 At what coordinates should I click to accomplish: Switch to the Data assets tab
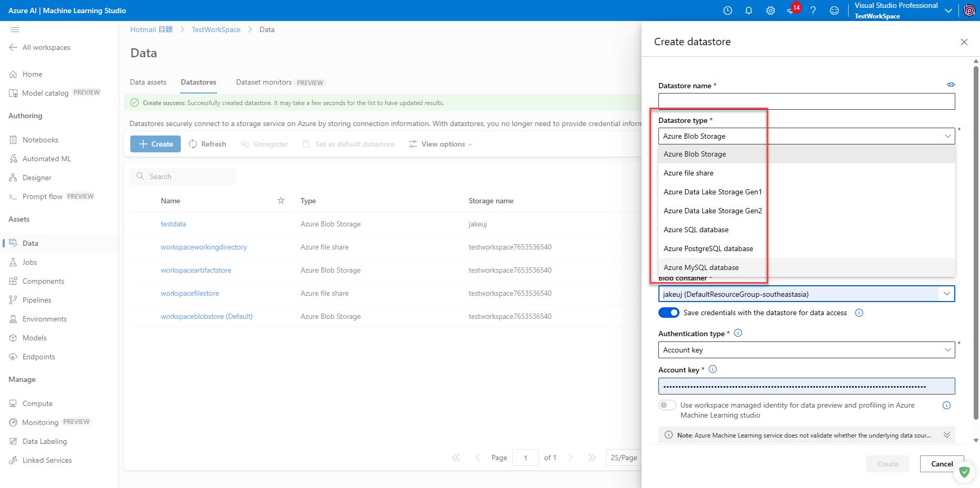148,82
